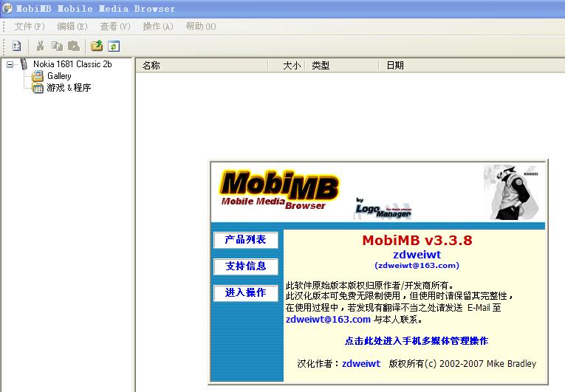This screenshot has height=392, width=565.
Task: Click 点击此处进入手机多媒体管理操作 link
Action: pyautogui.click(x=417, y=341)
